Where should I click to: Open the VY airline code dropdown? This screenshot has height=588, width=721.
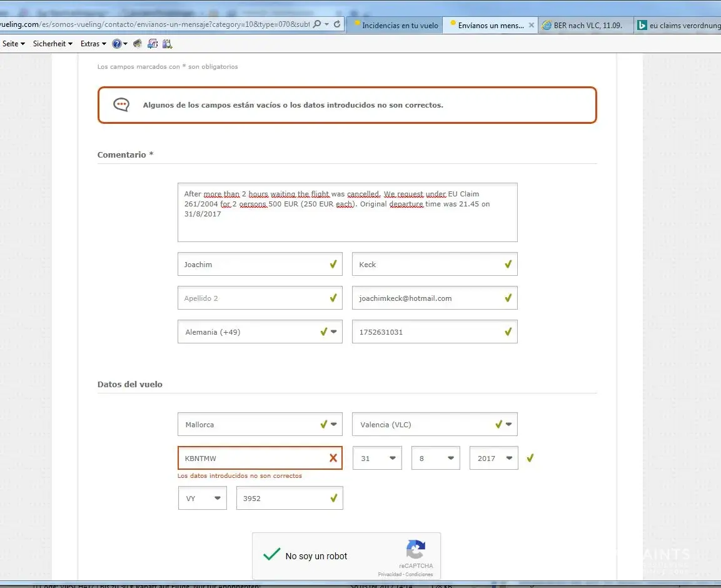pyautogui.click(x=217, y=499)
